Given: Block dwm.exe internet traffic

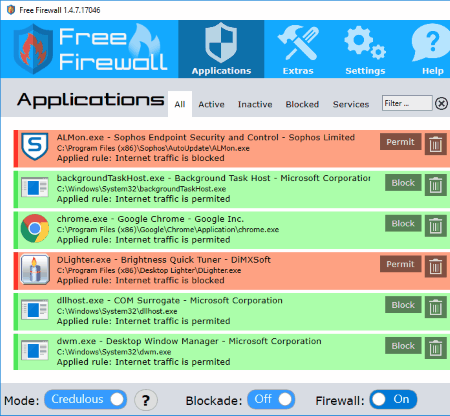Looking at the screenshot, I should 403,346.
